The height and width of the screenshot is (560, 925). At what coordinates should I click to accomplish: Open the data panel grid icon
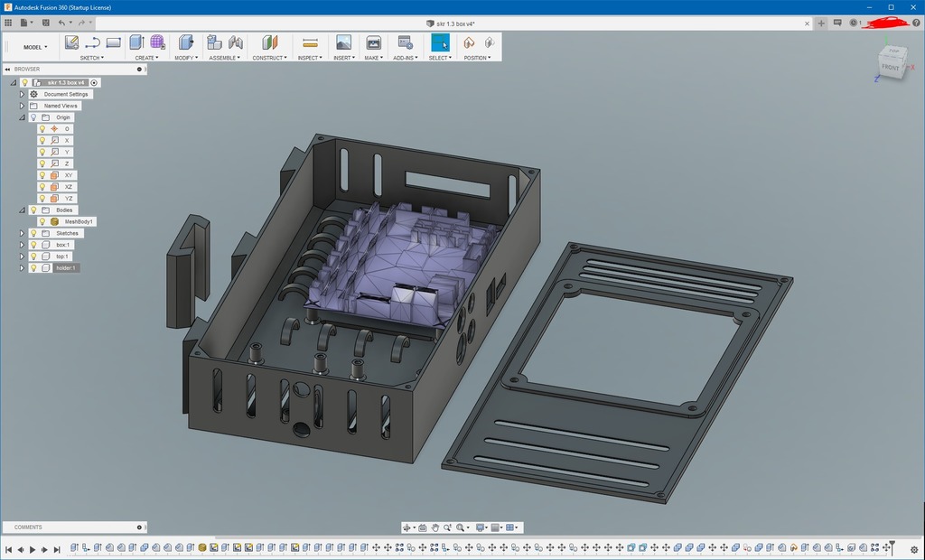point(7,23)
